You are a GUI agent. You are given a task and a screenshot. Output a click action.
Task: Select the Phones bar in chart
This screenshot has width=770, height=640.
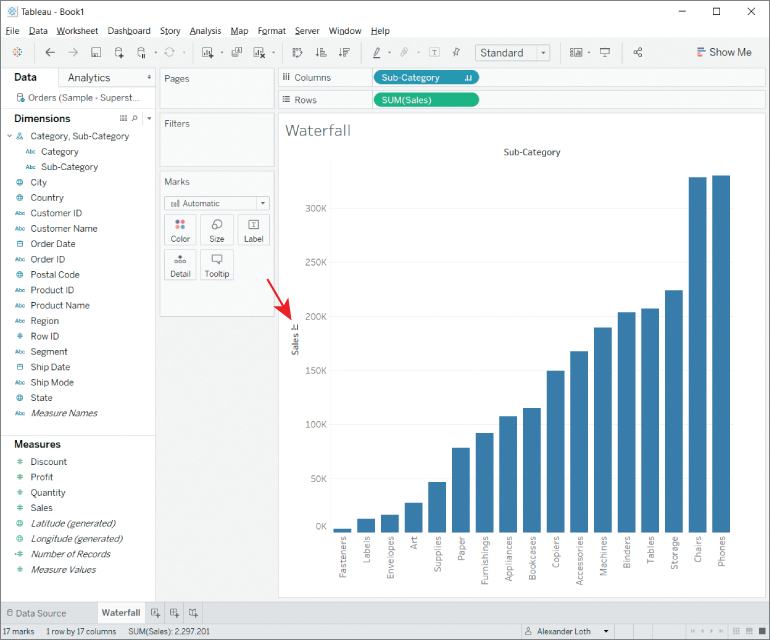721,354
